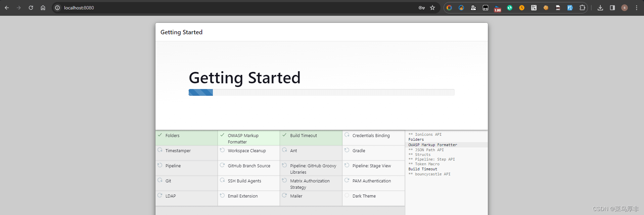
Task: Click the Git plugin text
Action: pos(168,181)
